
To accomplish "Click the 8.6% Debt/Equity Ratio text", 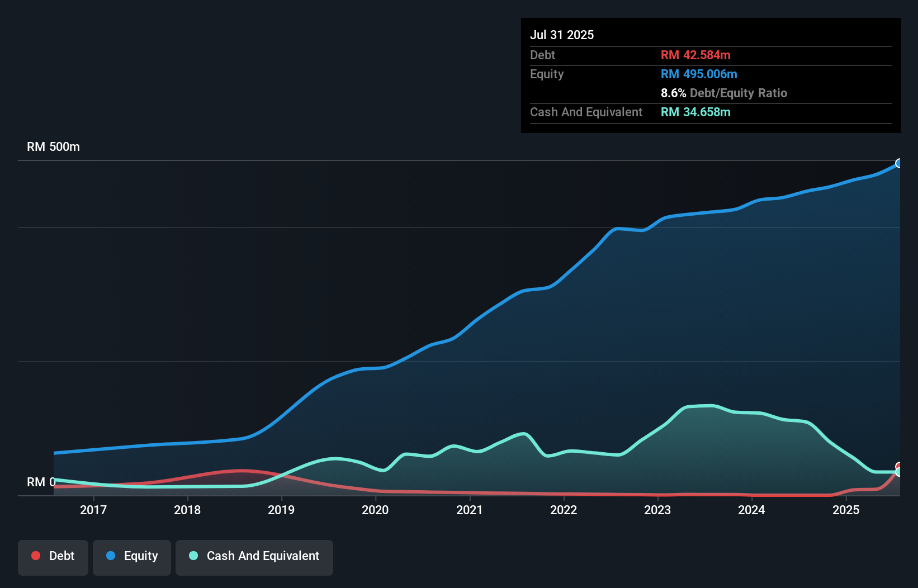I will [x=724, y=93].
